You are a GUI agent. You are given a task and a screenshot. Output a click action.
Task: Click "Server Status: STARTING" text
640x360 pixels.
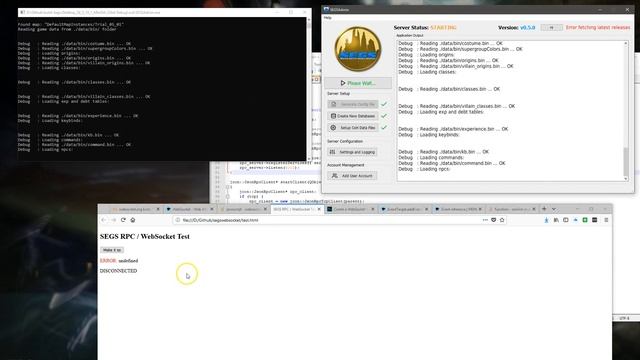[x=425, y=27]
